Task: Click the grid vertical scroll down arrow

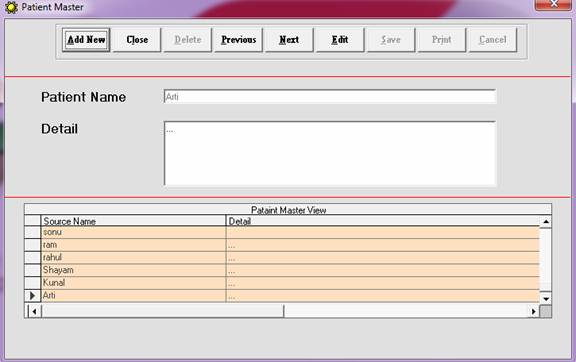Action: pos(546,298)
